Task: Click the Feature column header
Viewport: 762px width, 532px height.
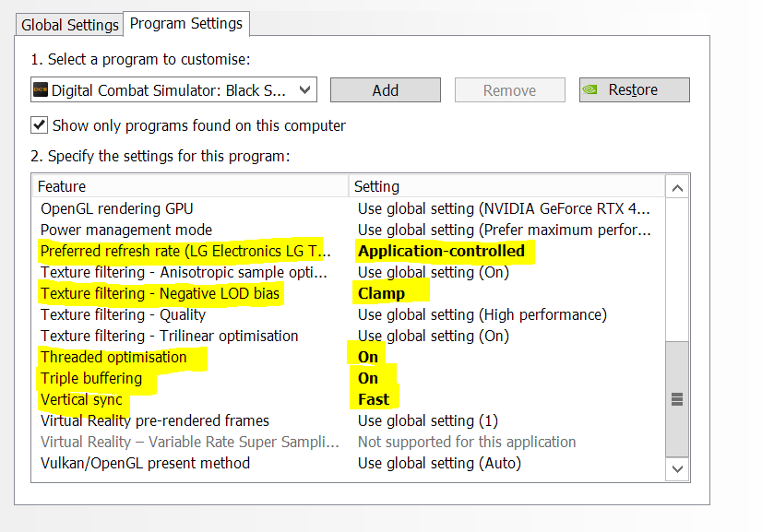Action: 190,186
